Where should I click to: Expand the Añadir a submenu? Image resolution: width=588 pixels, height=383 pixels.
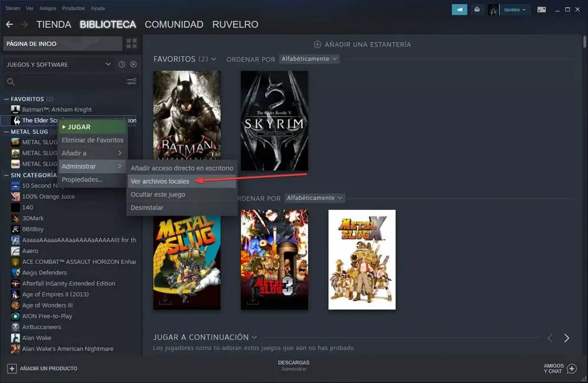tap(93, 153)
